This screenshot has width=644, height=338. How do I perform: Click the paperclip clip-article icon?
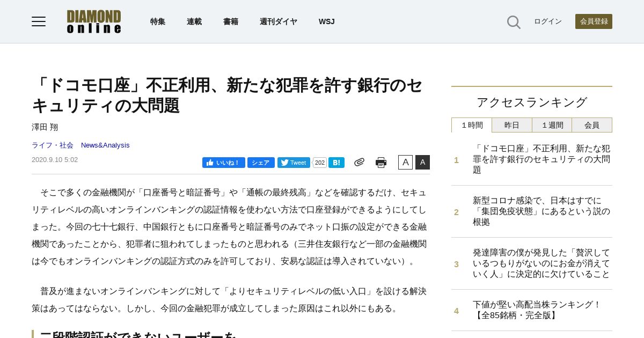coord(359,162)
